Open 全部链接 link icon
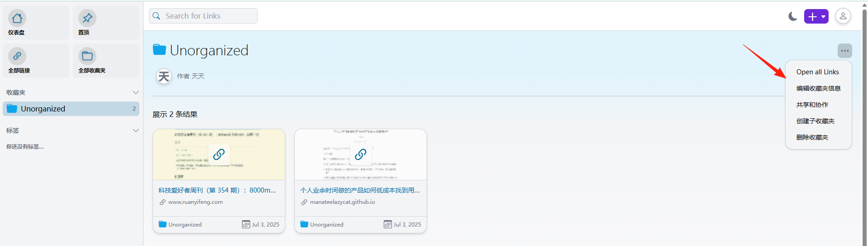The height and width of the screenshot is (246, 868). point(17,56)
